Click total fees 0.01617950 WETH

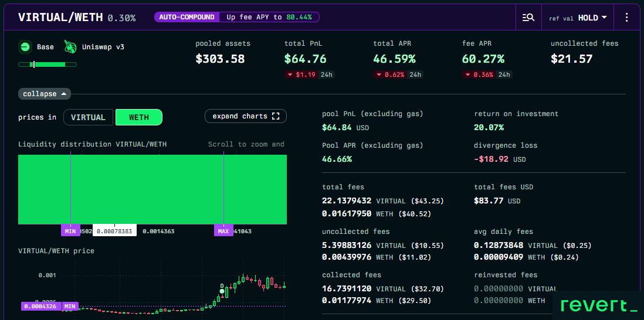pyautogui.click(x=377, y=213)
